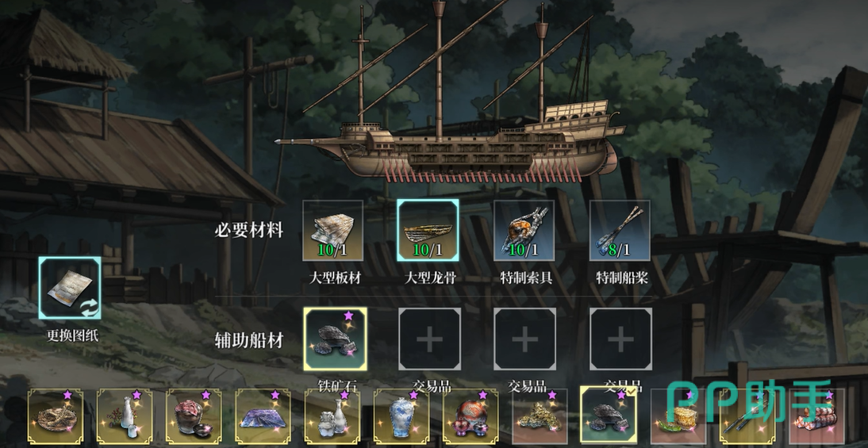This screenshot has height=448, width=868.
Task: Add material to fourth 辅助船材 plus slot
Action: tap(620, 339)
